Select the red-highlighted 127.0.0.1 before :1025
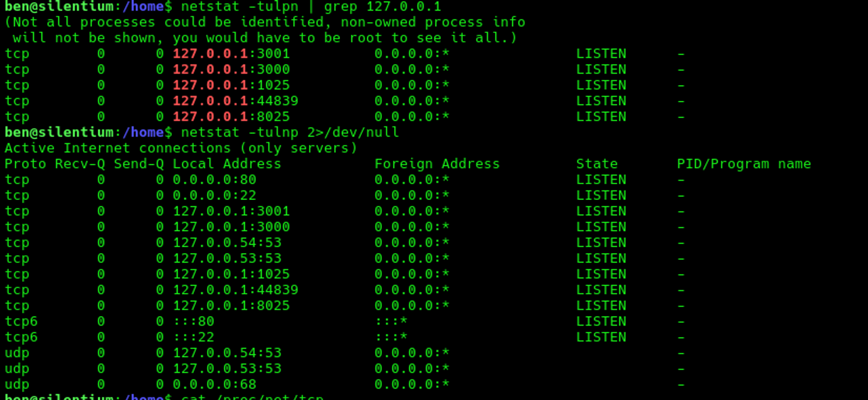This screenshot has height=400, width=868. [x=210, y=85]
